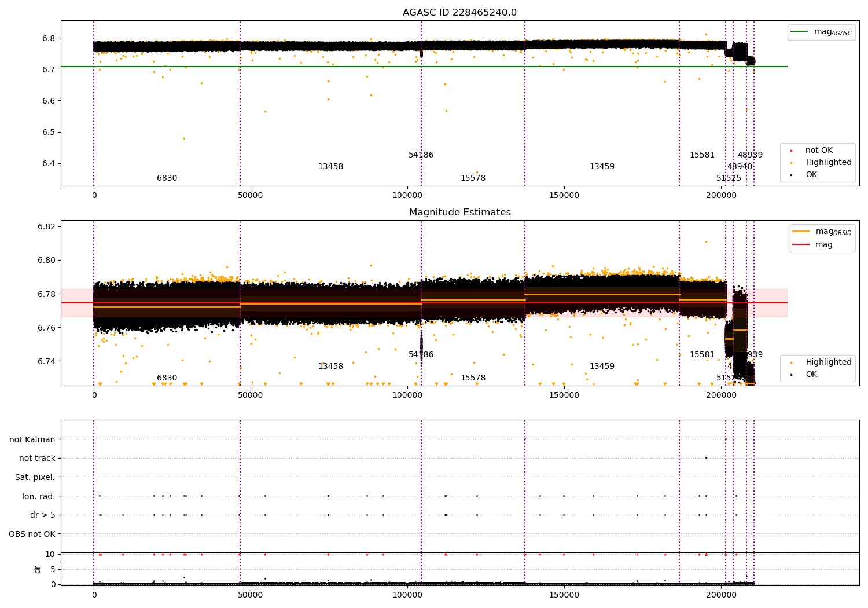Click y-axis tick 6.74 on middle plot
The height and width of the screenshot is (608, 868).
pyautogui.click(x=46, y=361)
